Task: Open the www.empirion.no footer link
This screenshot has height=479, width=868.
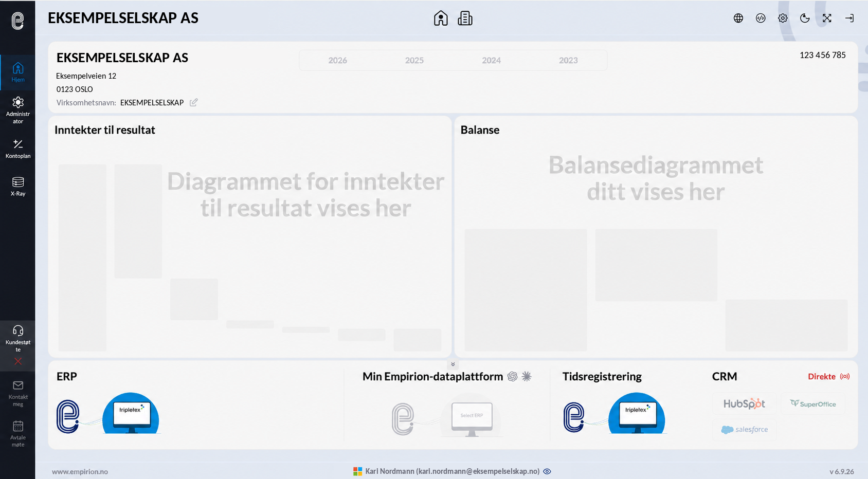Action: point(80,472)
